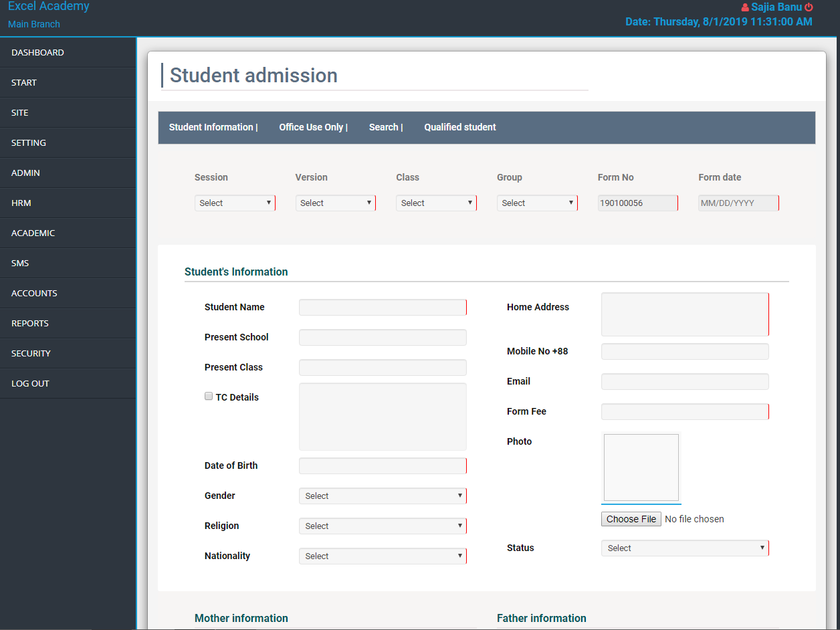
Task: Focus the Form date field
Action: (738, 203)
